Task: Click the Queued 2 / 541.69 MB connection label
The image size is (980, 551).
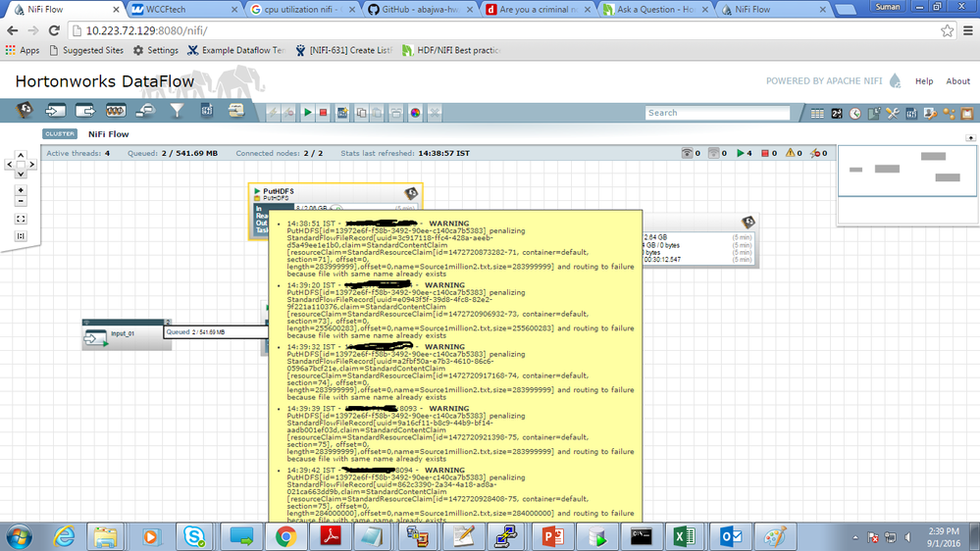Action: click(x=215, y=331)
